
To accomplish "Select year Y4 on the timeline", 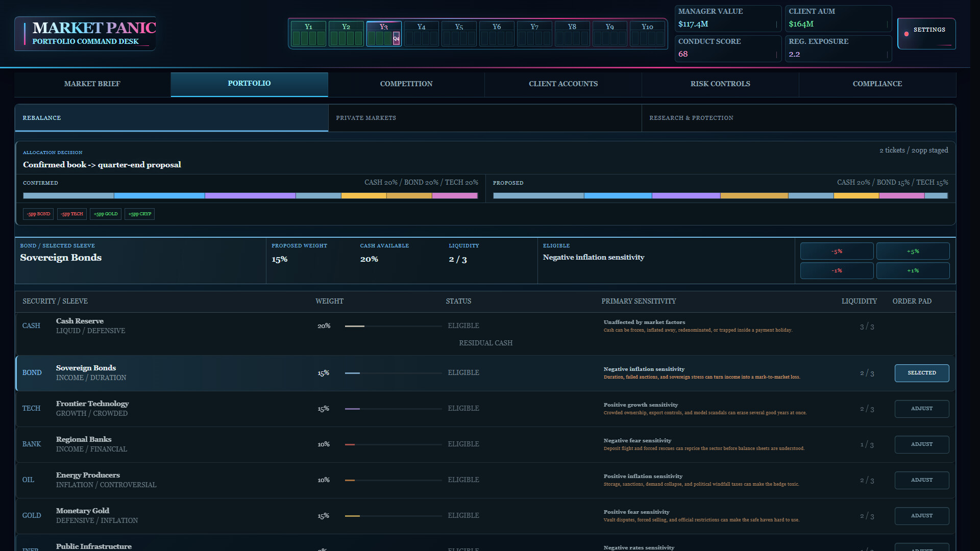I will coord(422,34).
